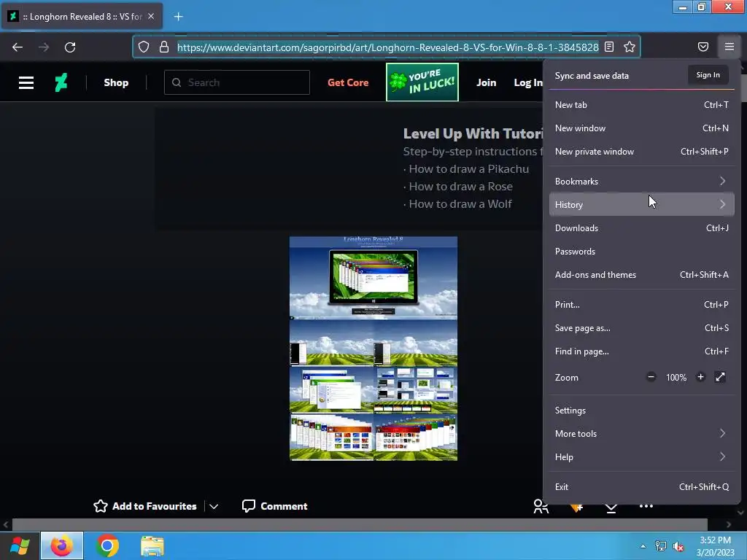Open File Explorer from the taskbar

152,545
